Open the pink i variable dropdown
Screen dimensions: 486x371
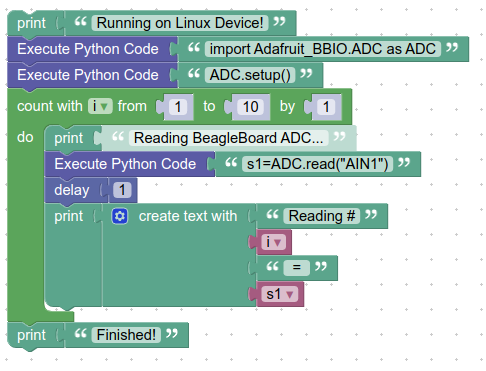pyautogui.click(x=273, y=242)
